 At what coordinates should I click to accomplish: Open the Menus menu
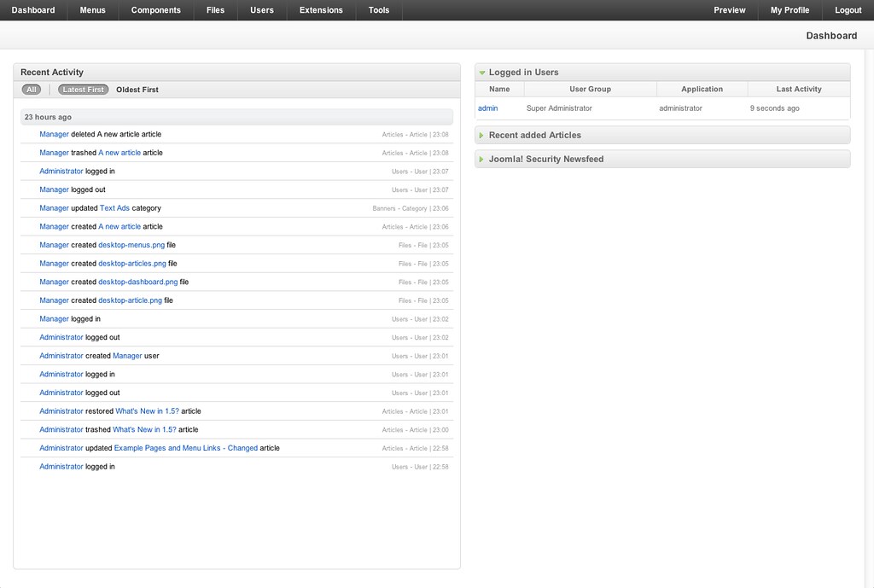tap(93, 10)
